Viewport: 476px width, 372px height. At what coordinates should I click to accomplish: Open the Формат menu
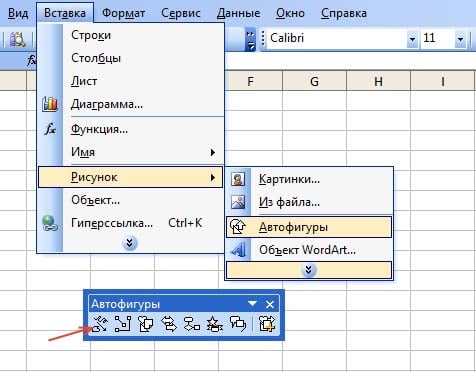[123, 13]
